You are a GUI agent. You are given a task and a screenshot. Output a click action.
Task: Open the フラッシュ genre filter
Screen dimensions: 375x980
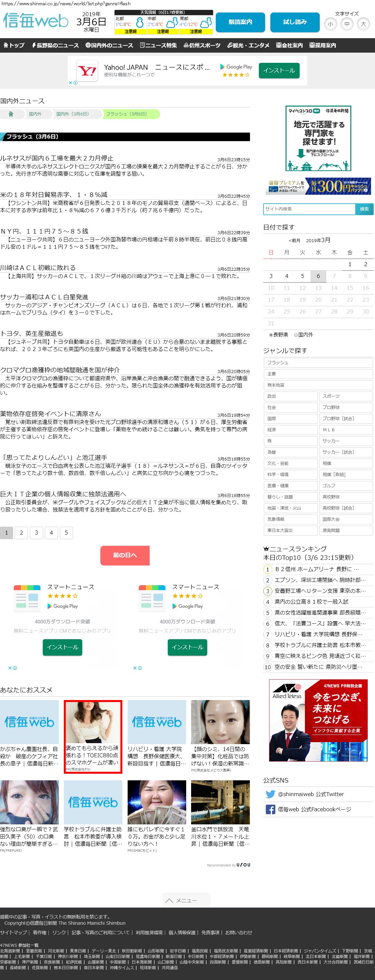click(x=318, y=363)
